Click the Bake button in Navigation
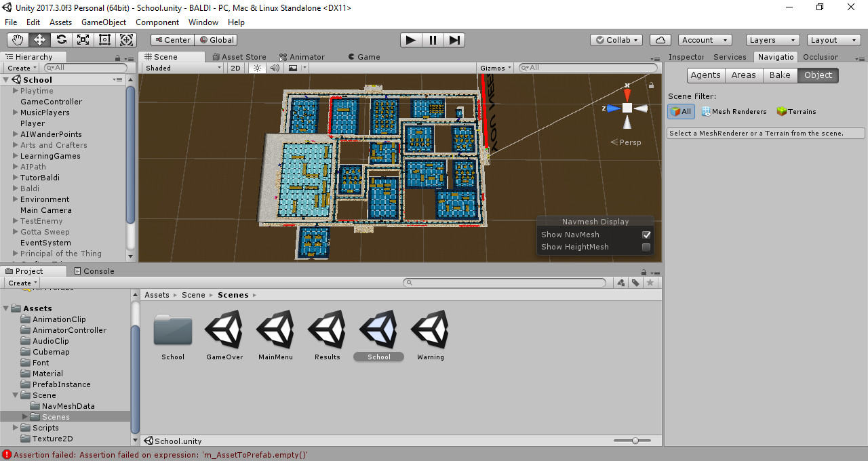 (780, 75)
